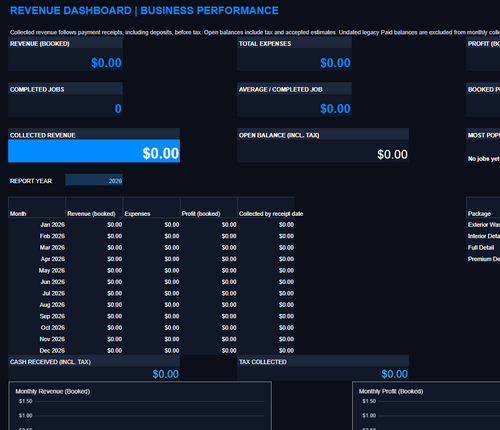
Task: Select the Monthly Profit (Booked) chart
Action: click(x=426, y=406)
